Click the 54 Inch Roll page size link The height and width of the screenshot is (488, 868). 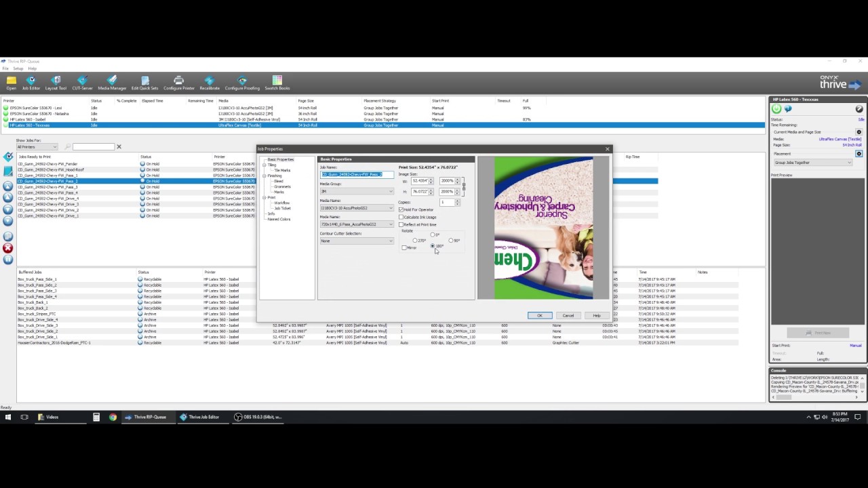(852, 145)
